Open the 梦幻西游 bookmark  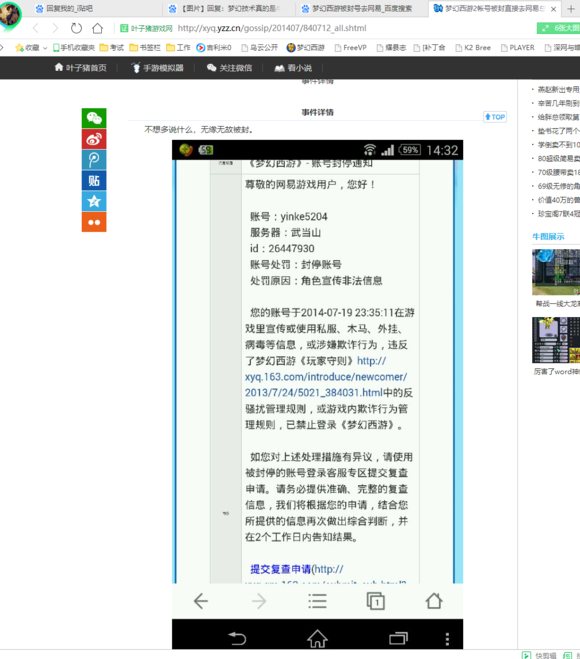(306, 47)
